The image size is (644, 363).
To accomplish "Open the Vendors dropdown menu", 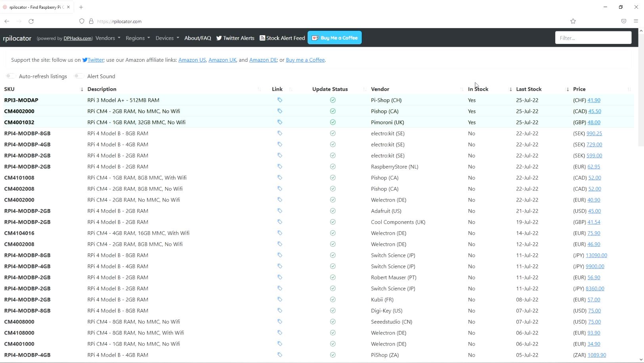I will (108, 38).
